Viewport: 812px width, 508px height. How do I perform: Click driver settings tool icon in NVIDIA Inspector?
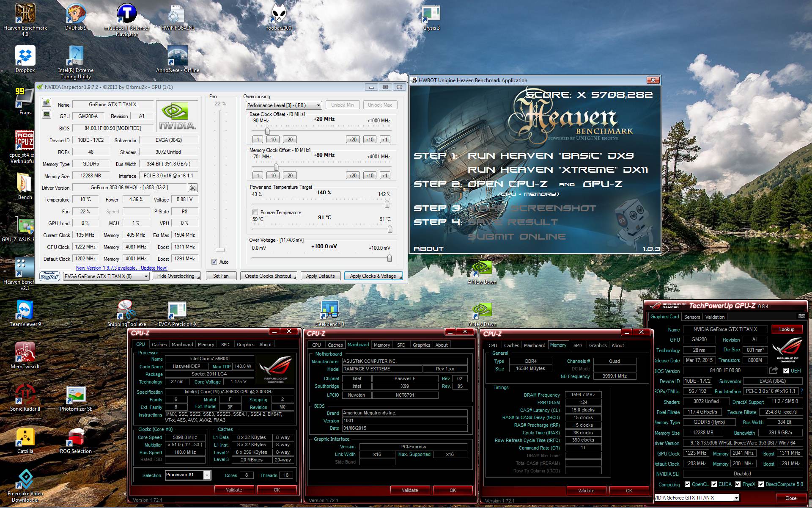click(192, 188)
